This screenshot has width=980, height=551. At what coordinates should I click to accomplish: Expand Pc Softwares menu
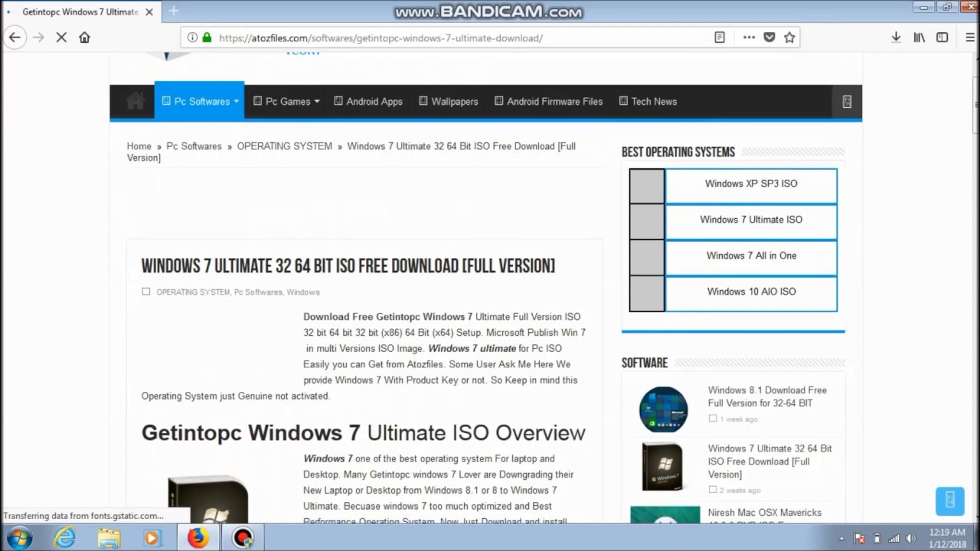click(200, 101)
